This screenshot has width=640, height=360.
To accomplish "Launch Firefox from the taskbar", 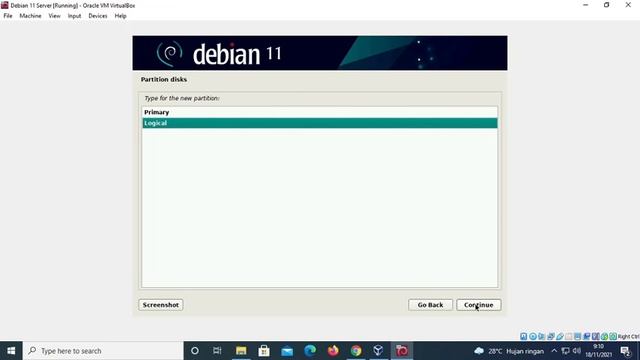I will pyautogui.click(x=333, y=351).
